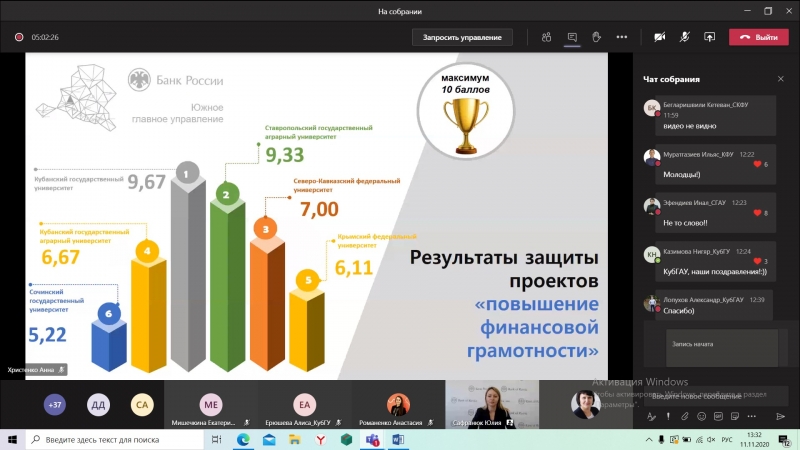The image size is (800, 450).
Task: Open the GIF picker
Action: (718, 416)
